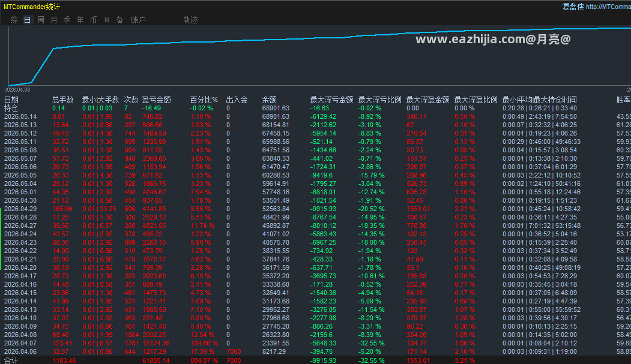631x364 pixels.
Task: Select the 2026.04.08 date row
Action: click(x=20, y=335)
